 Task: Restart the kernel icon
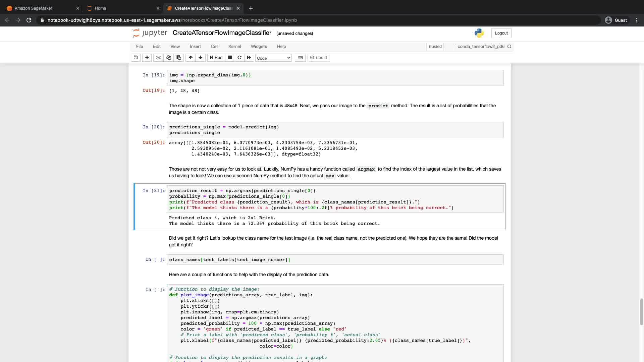coord(239,58)
